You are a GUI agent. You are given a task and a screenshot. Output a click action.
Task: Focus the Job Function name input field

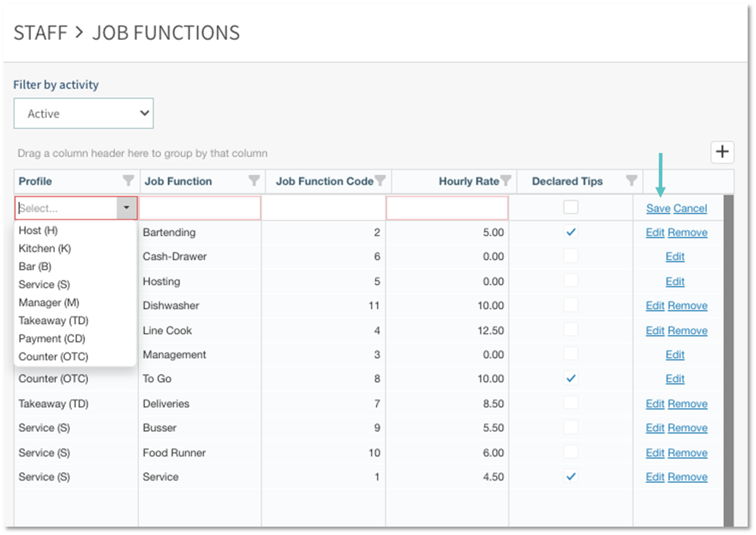click(x=200, y=208)
